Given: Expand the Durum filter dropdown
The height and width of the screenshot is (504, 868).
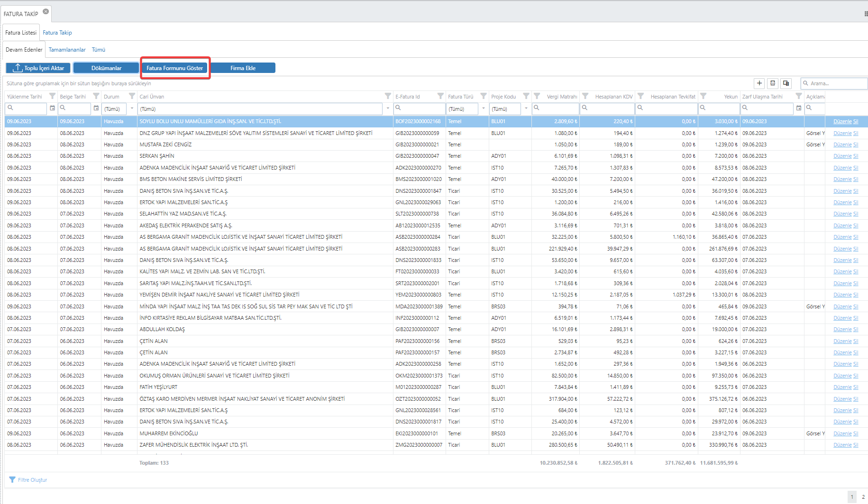Looking at the screenshot, I should 132,108.
